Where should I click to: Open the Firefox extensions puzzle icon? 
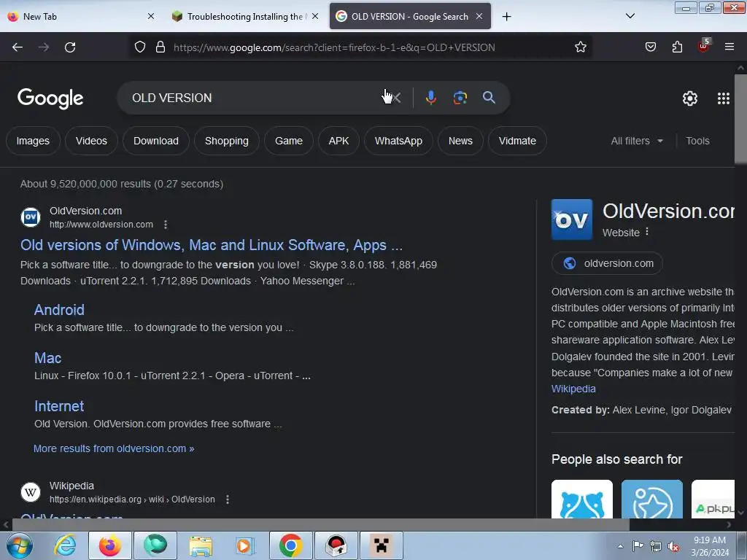tap(677, 47)
